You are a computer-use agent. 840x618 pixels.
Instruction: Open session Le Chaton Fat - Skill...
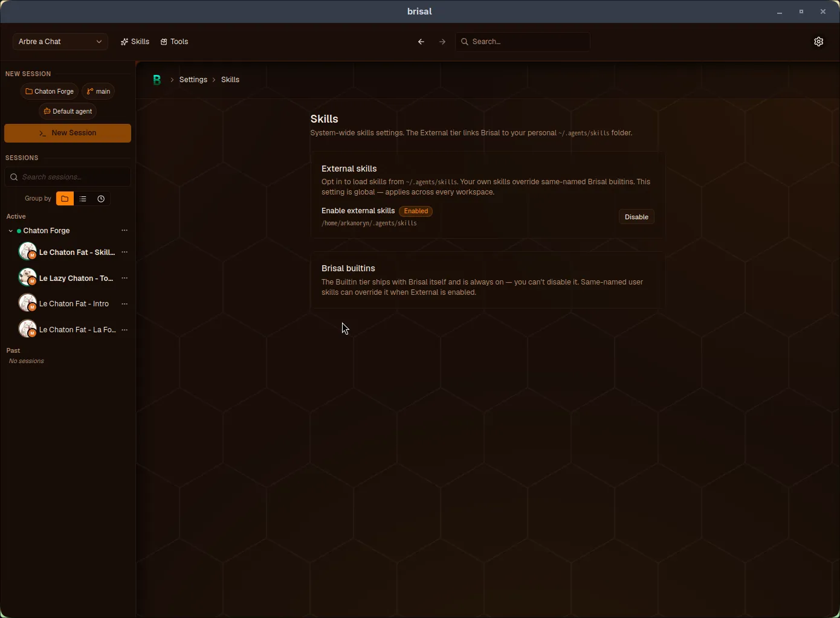pos(77,253)
